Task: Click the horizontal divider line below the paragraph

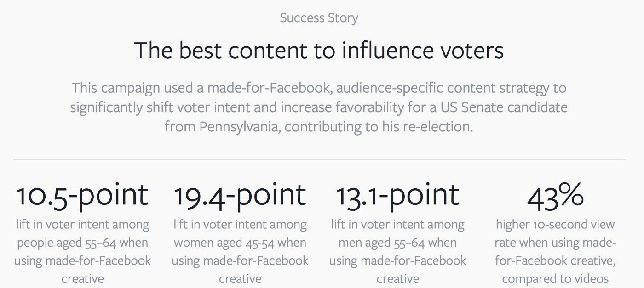Action: 319,160
